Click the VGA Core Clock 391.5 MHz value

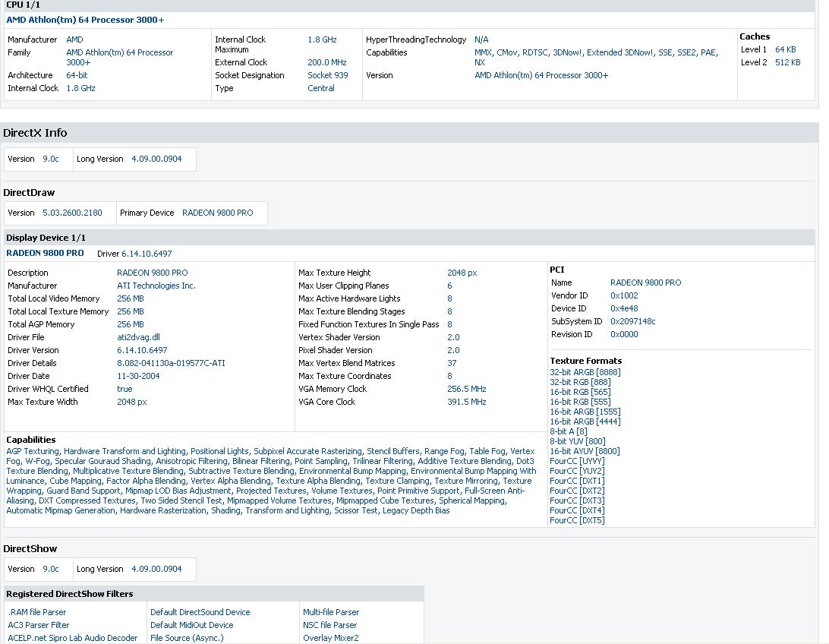point(466,402)
